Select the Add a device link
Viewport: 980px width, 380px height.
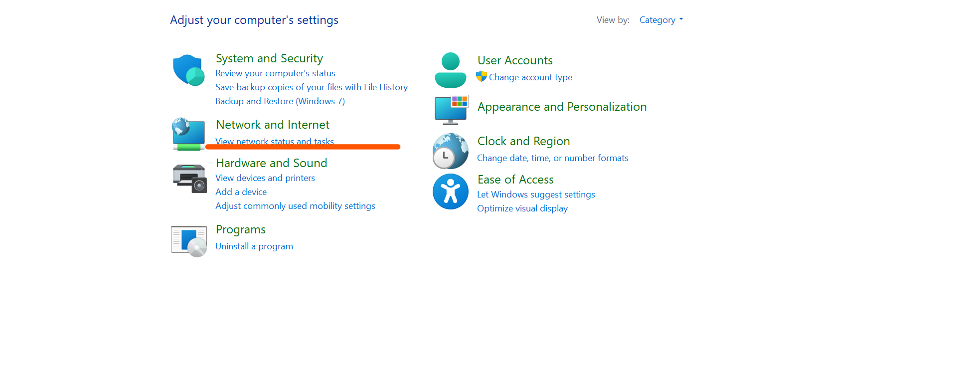tap(241, 192)
